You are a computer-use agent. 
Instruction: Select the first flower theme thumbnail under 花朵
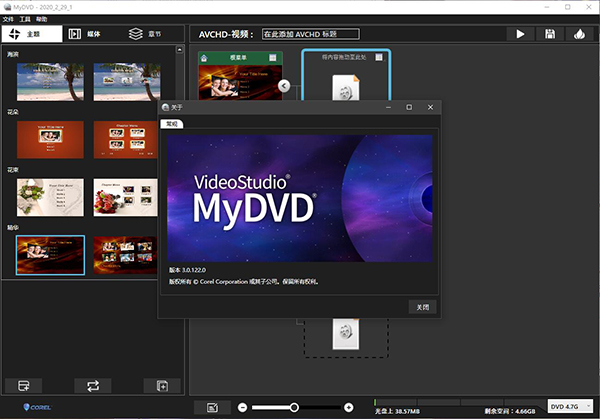coord(50,138)
